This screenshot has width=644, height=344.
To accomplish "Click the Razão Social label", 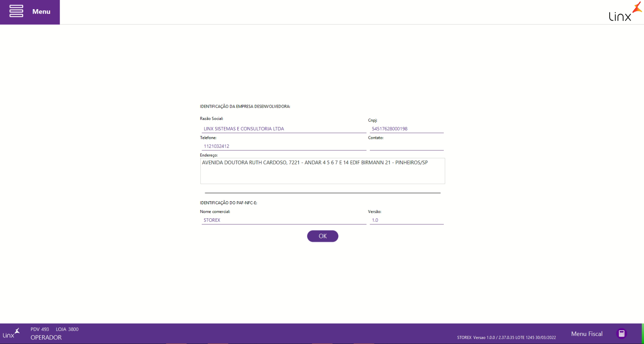I will [x=211, y=119].
